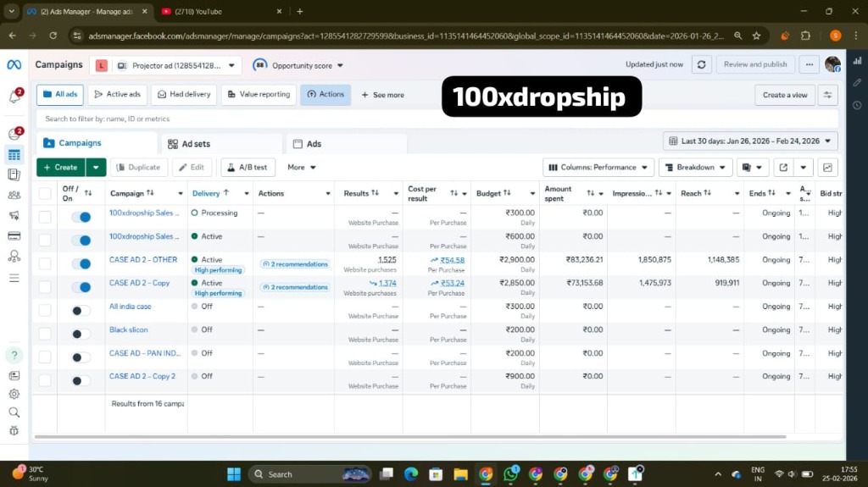Open Help question mark icon
868x487 pixels.
tap(14, 355)
